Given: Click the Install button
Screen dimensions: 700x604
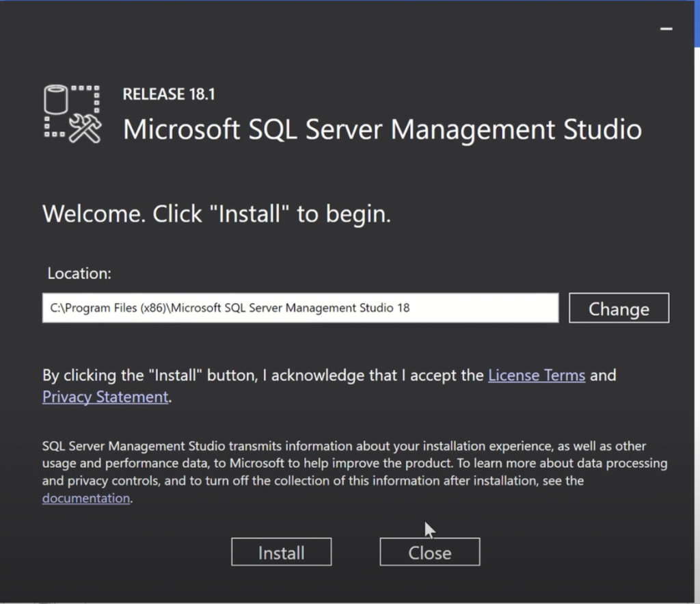Looking at the screenshot, I should coord(281,552).
